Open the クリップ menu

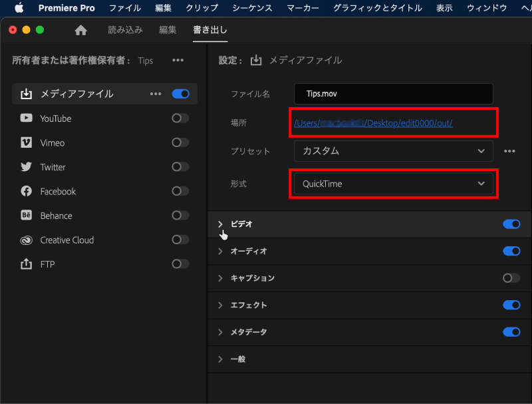[202, 8]
